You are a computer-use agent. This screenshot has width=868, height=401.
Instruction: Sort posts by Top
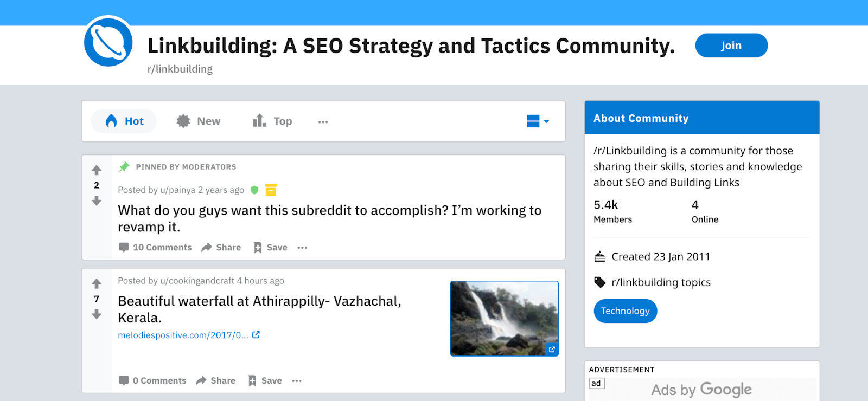click(x=272, y=121)
